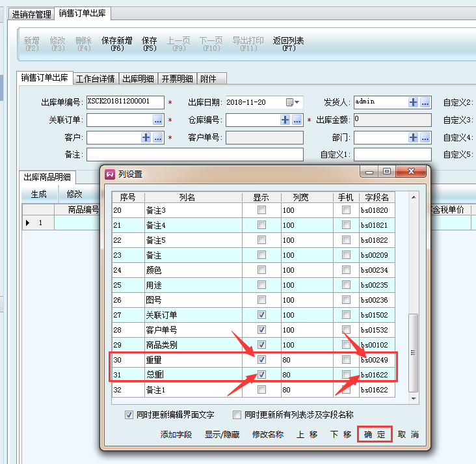Click the plus icon beside 发货人 field

click(x=413, y=102)
